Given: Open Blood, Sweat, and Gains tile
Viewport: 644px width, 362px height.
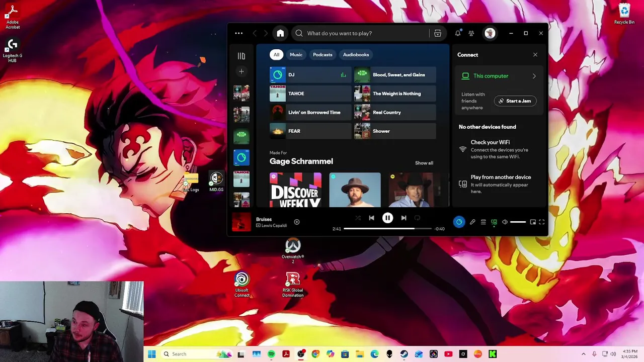Looking at the screenshot, I should (x=395, y=75).
